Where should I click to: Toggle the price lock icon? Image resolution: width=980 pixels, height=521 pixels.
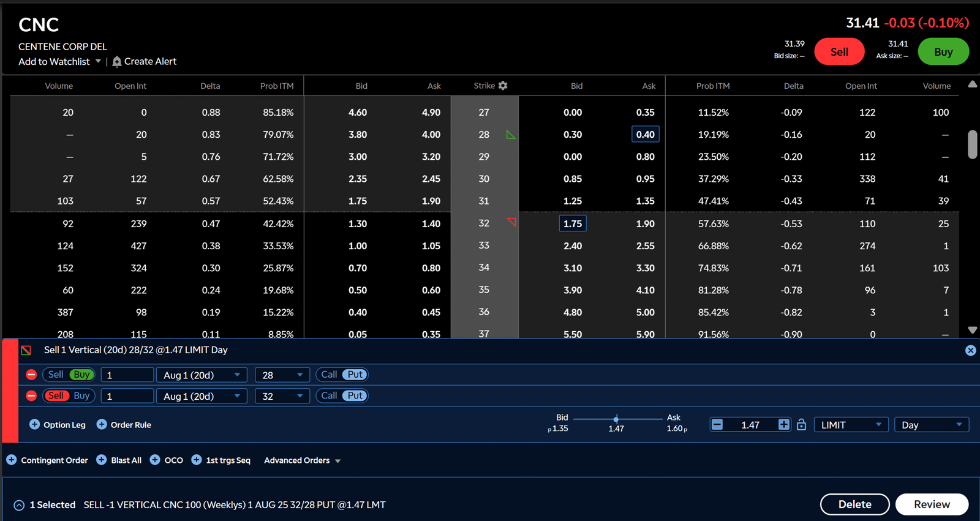(x=801, y=425)
